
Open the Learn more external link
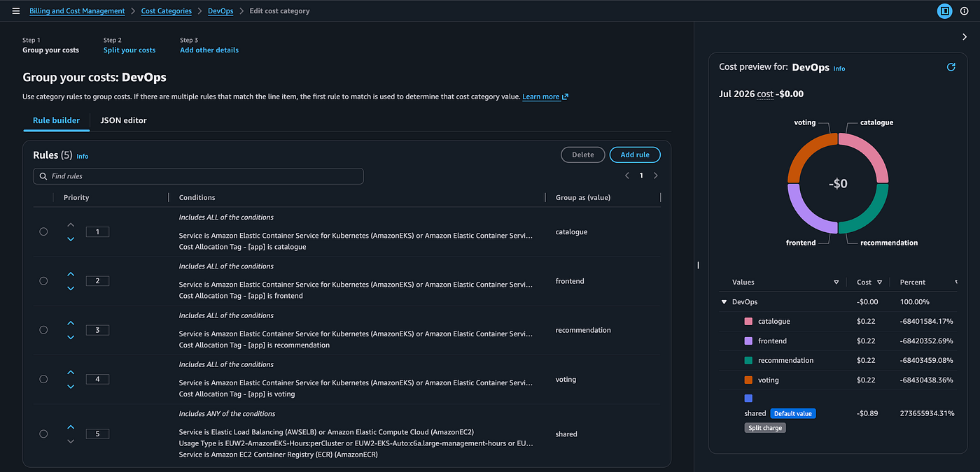tap(545, 96)
